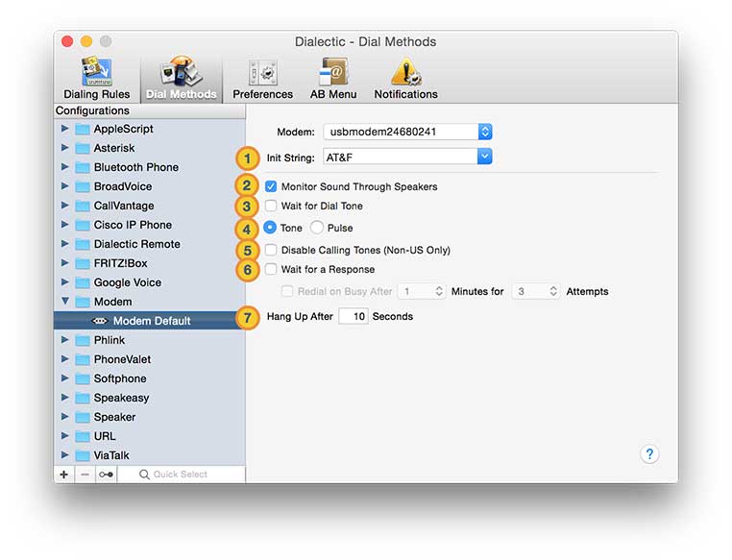This screenshot has width=732, height=560.
Task: Select the ViaTalk row text
Action: 111,455
